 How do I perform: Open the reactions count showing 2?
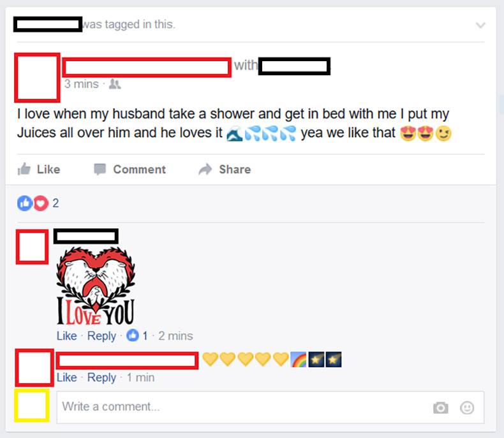[56, 203]
